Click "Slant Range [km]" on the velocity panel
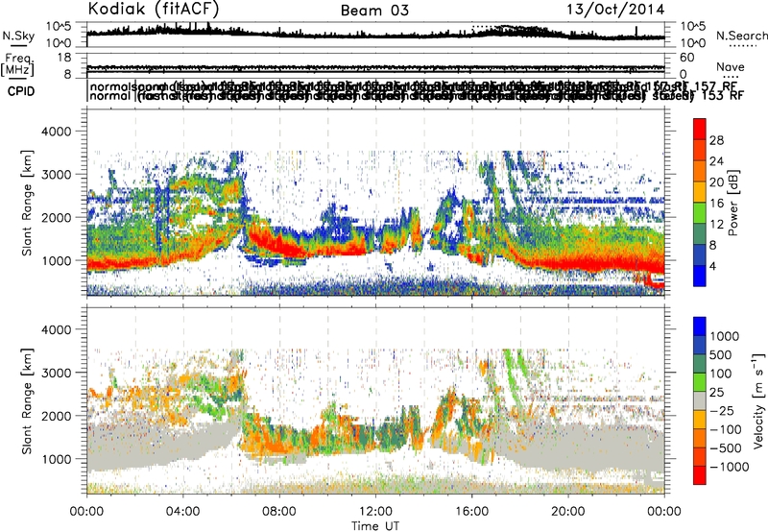768x532 pixels. pos(28,401)
